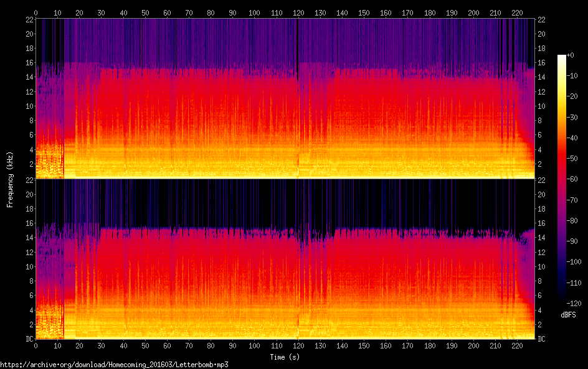Click the 'Frequency (kHz)' vertical axis label
The height and width of the screenshot is (369, 588).
pos(10,179)
